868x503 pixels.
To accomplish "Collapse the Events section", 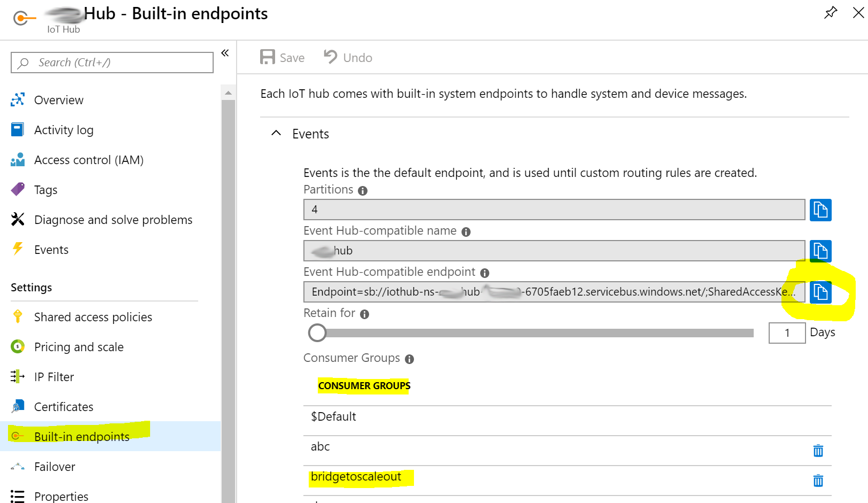I will click(276, 133).
